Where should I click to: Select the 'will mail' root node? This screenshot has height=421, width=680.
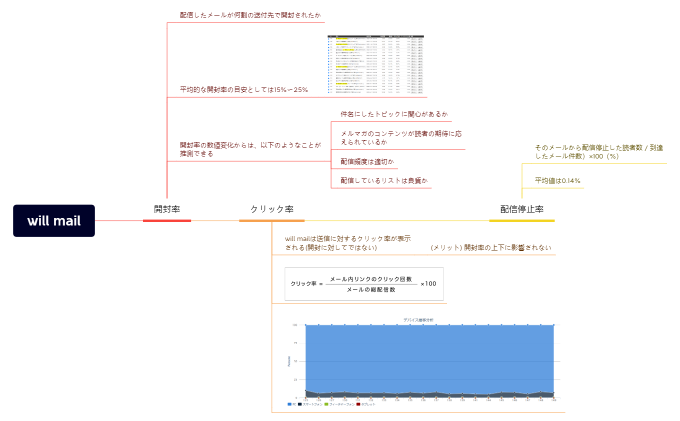(53, 221)
